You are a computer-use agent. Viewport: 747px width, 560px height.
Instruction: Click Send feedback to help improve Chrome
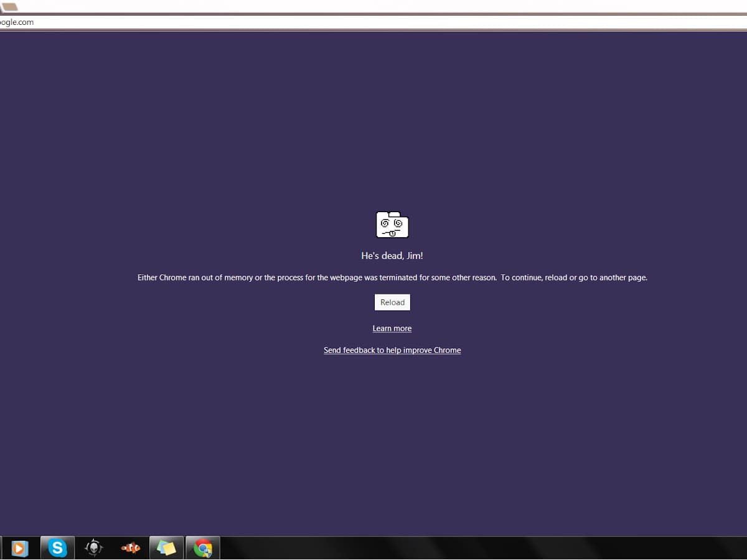[x=392, y=350]
